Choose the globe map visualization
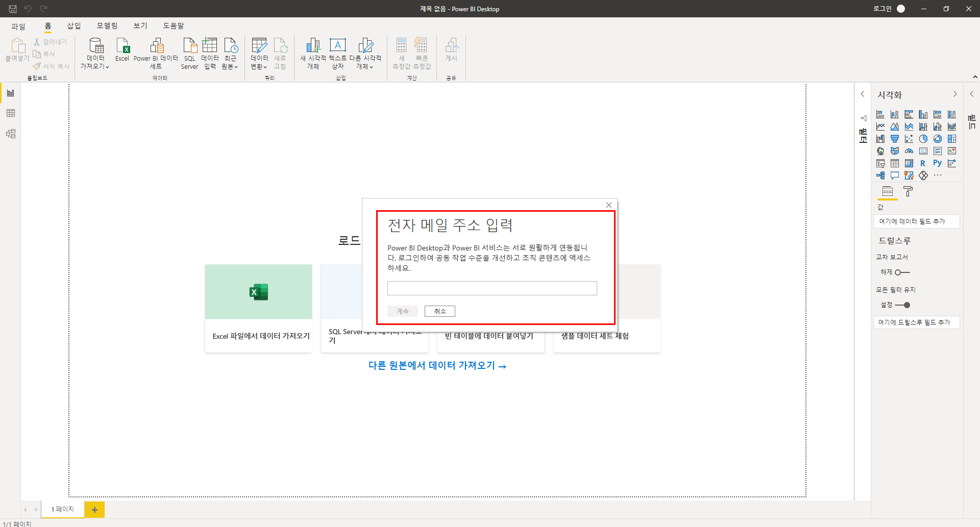This screenshot has width=980, height=527. (880, 151)
